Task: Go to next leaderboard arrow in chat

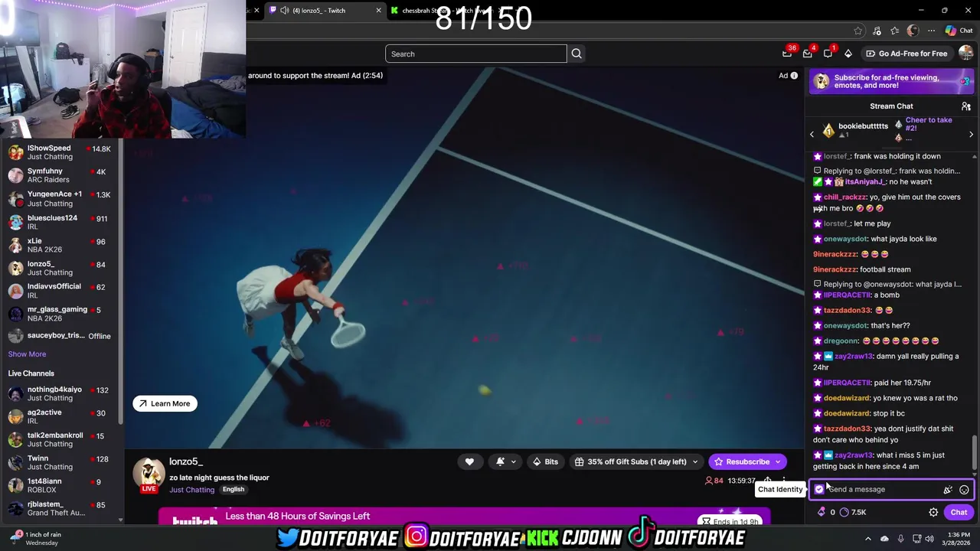Action: click(x=971, y=134)
